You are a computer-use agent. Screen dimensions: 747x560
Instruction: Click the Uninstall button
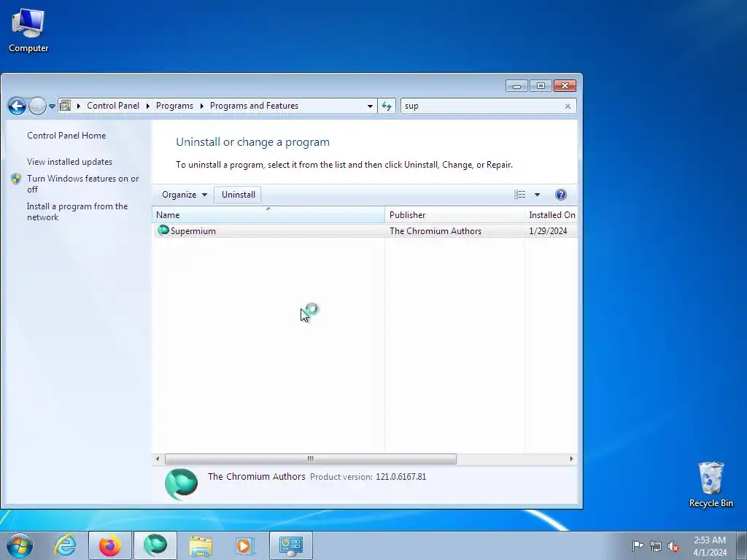click(x=238, y=194)
